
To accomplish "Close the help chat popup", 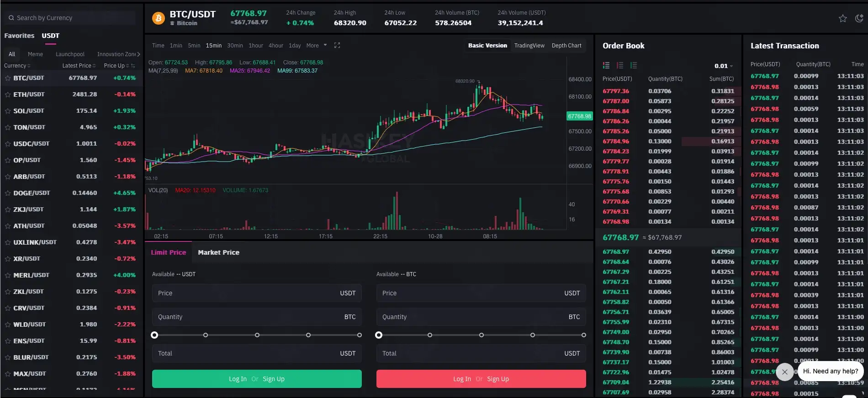I will click(784, 372).
